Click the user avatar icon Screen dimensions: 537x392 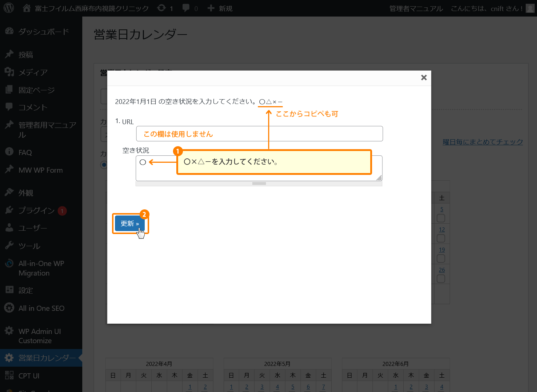530,8
